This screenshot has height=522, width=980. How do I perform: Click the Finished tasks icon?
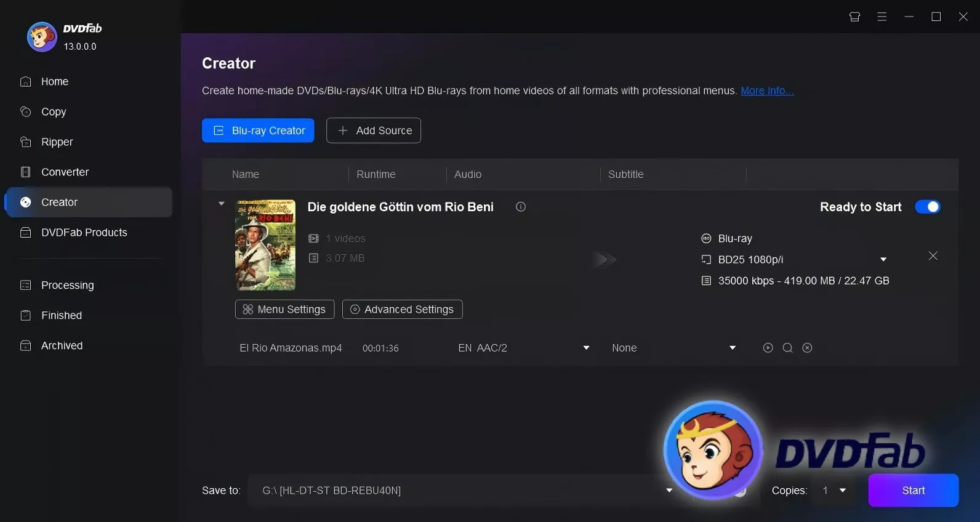26,315
